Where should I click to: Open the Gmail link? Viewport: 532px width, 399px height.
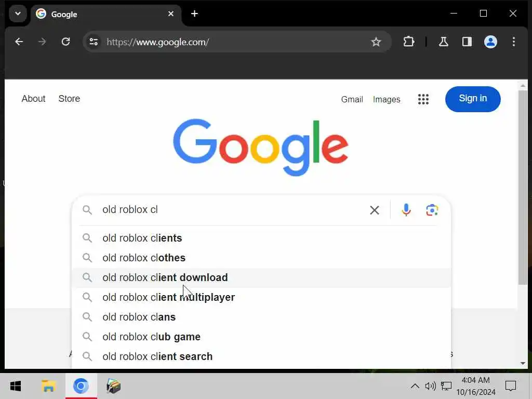click(x=352, y=99)
